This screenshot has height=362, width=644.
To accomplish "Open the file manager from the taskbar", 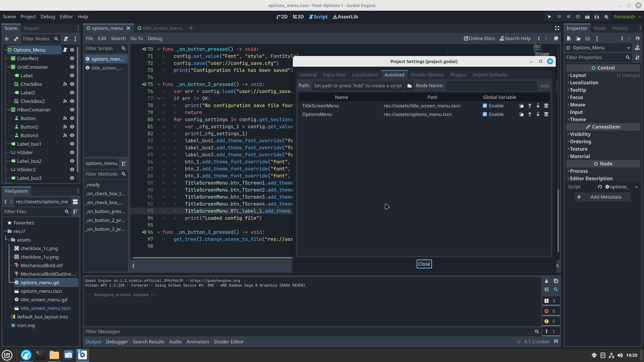I will tap(54, 355).
